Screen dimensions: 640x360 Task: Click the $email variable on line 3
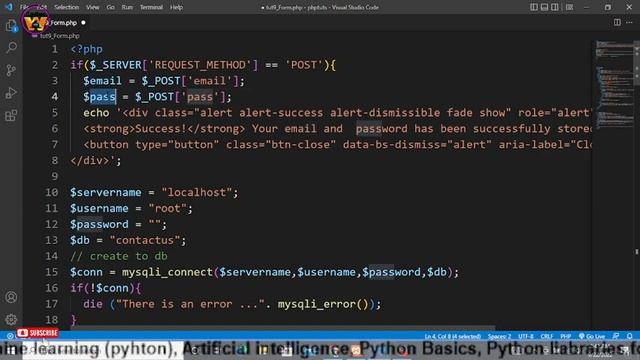click(102, 81)
